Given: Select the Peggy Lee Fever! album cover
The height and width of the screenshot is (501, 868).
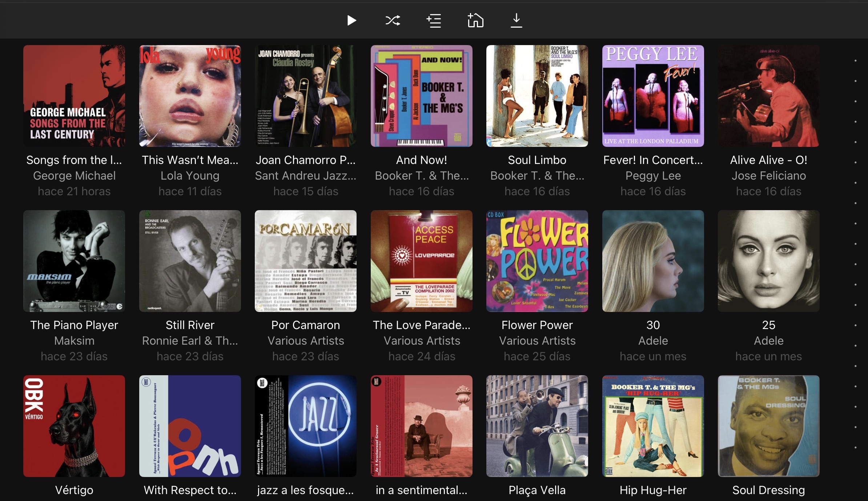Looking at the screenshot, I should (x=653, y=96).
